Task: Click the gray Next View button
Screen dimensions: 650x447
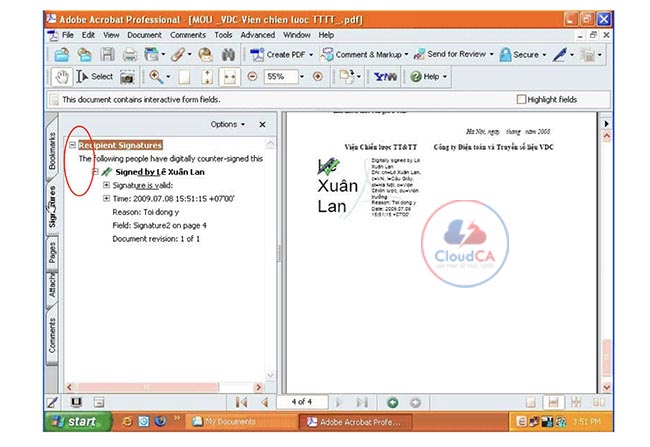Action: [x=415, y=402]
